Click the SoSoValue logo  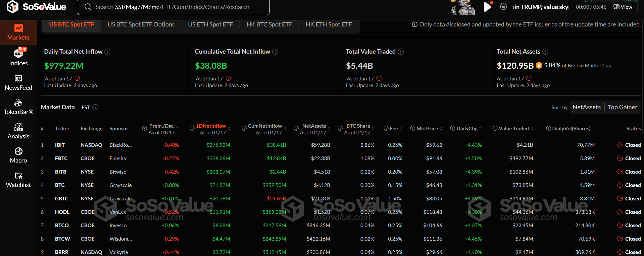coord(37,7)
